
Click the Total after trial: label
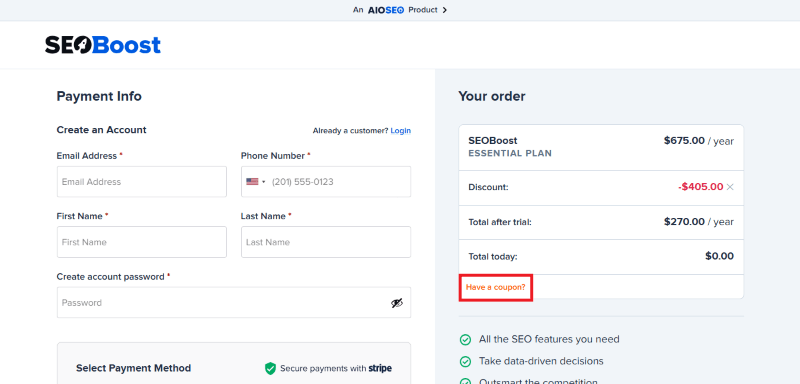click(500, 222)
